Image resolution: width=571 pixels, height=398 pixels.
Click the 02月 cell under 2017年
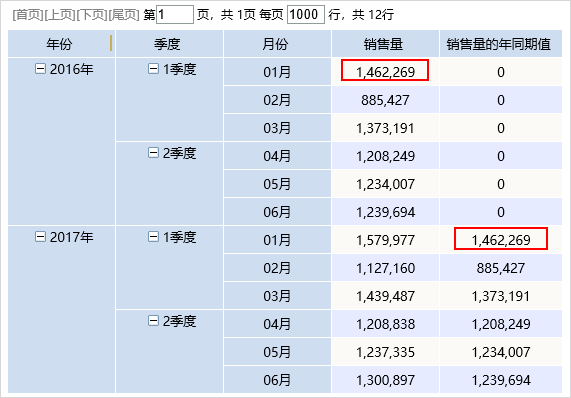click(x=277, y=268)
